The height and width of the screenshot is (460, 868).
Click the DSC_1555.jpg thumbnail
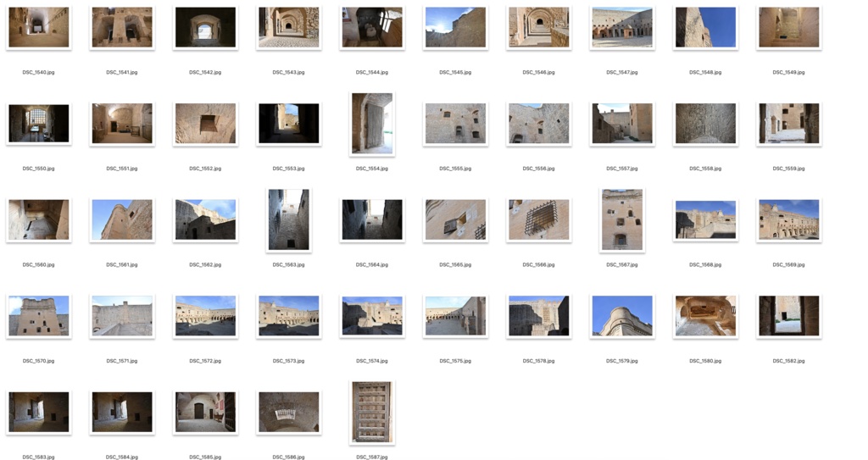coord(455,124)
